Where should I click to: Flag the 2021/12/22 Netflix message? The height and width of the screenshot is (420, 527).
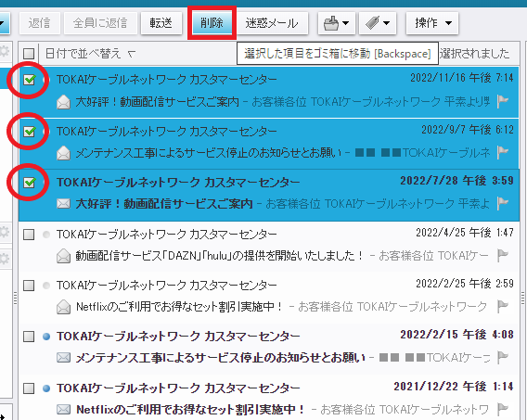[x=503, y=409]
